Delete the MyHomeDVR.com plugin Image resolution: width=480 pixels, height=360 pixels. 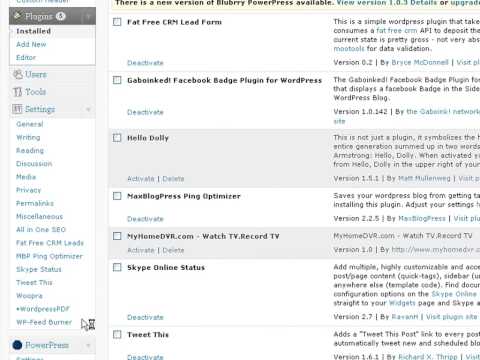[x=173, y=250]
